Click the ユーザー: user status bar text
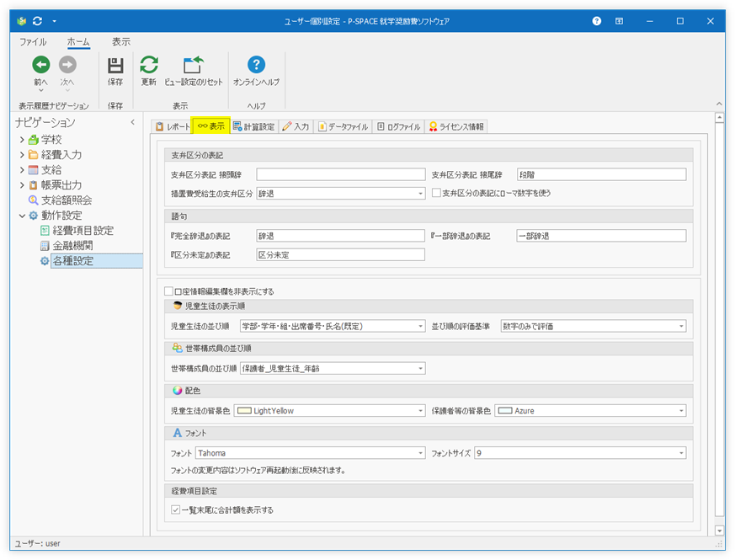 tap(38, 544)
